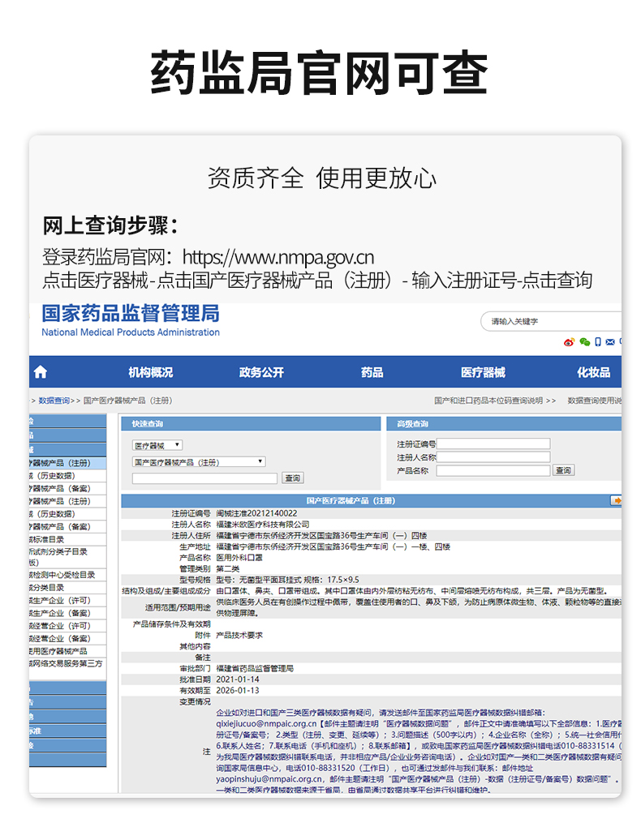Click the 网上查询步骤 heading
The height and width of the screenshot is (840, 641).
110,225
